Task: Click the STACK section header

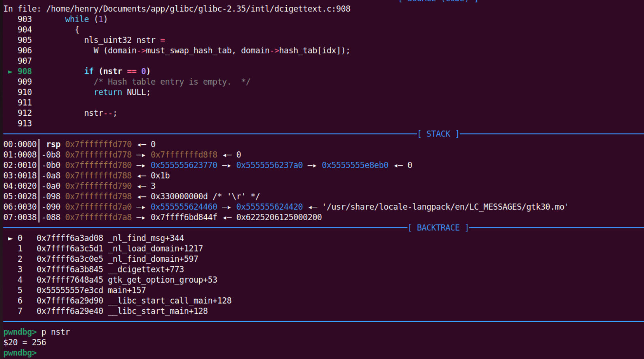Action: (438, 134)
